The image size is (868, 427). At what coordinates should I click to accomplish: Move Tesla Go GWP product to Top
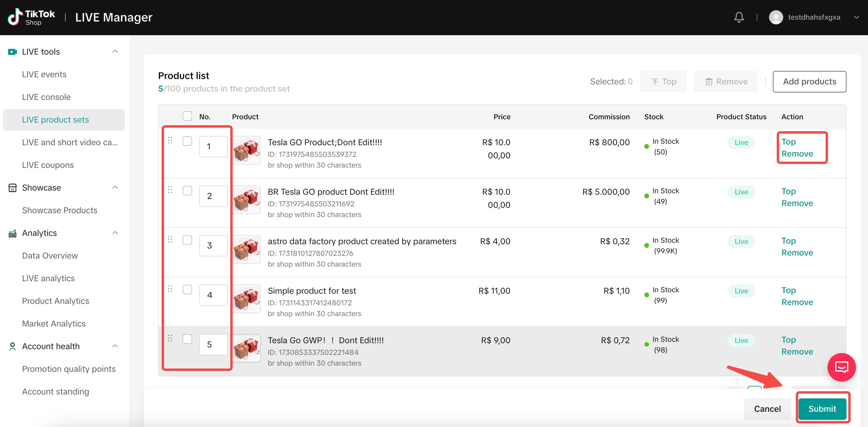(788, 340)
